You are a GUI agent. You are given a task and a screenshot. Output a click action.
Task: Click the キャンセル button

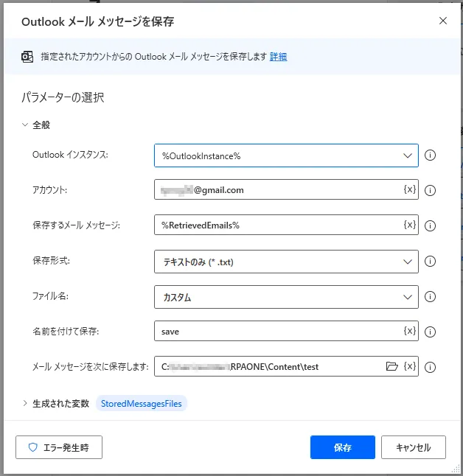coord(414,447)
